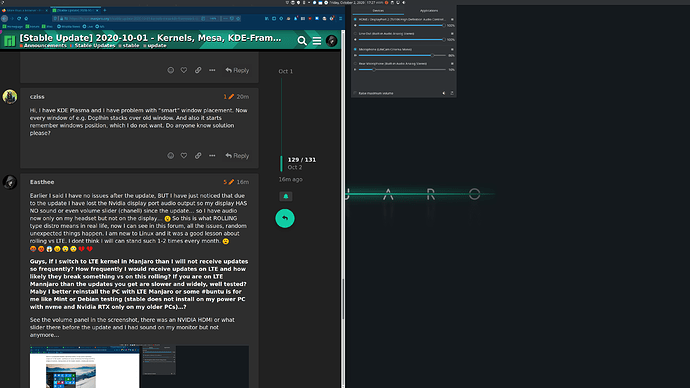Bookmark this page with the star icon

238,18
